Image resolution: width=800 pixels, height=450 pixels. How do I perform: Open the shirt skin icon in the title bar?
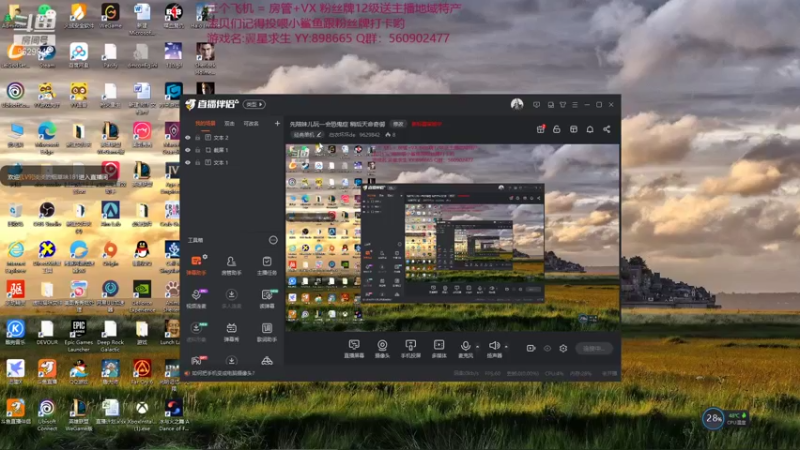563,105
